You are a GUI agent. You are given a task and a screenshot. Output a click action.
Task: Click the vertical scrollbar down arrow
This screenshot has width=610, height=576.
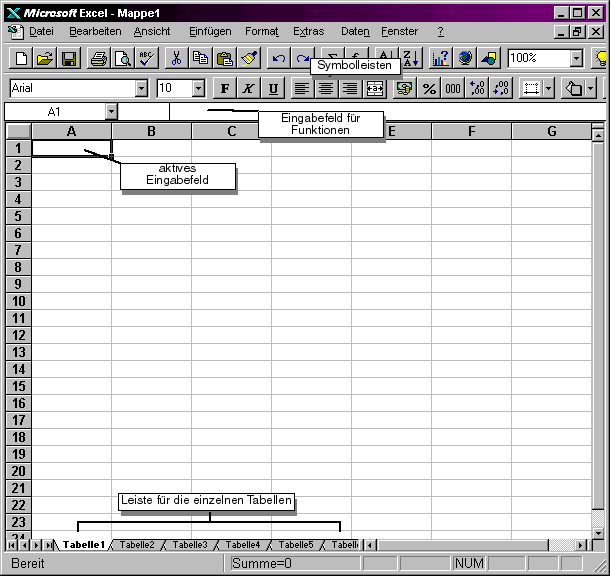click(598, 533)
